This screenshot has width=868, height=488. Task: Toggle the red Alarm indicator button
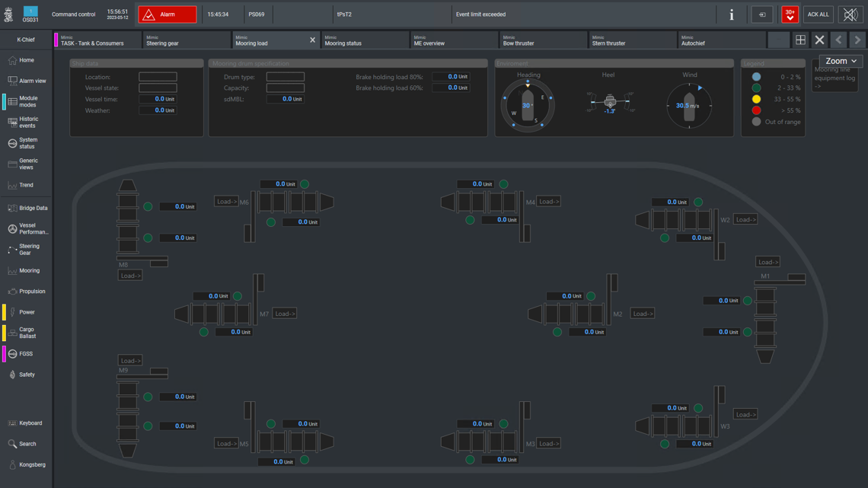167,14
